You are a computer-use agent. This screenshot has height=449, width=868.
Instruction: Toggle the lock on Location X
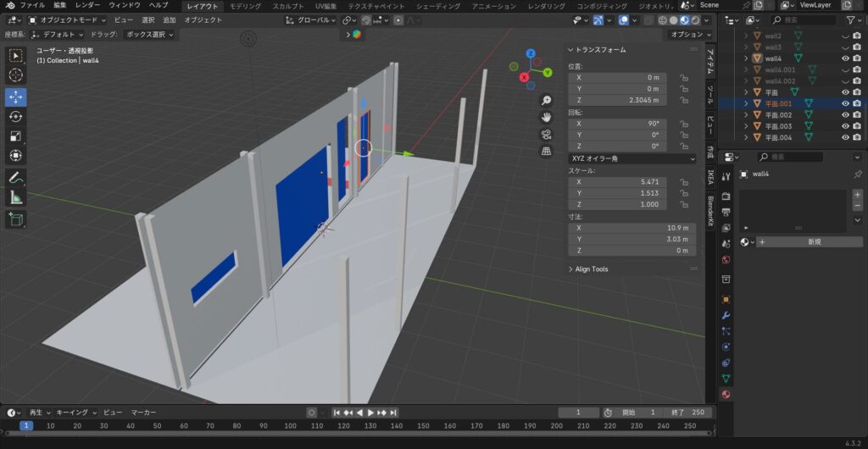[x=683, y=77]
